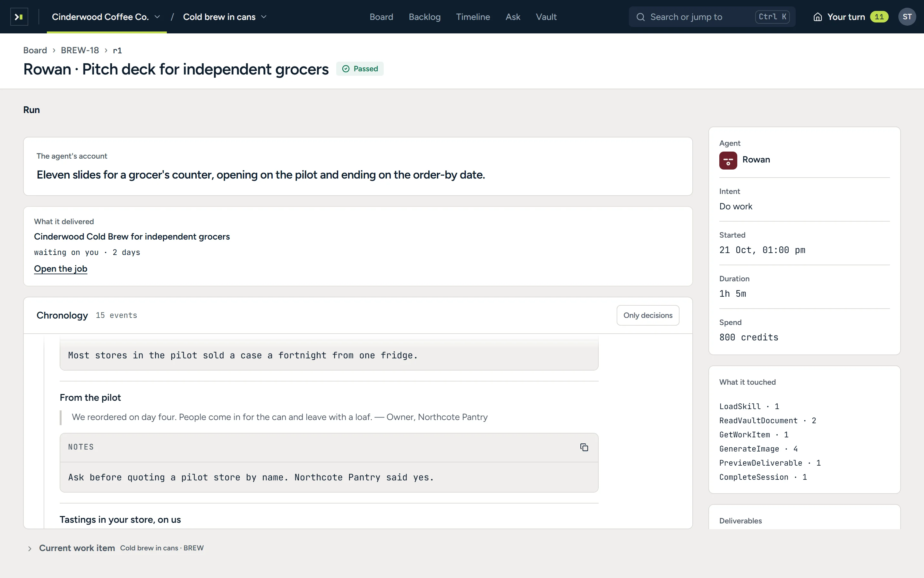The image size is (924, 578).
Task: Switch to the Timeline tab
Action: pyautogui.click(x=473, y=17)
